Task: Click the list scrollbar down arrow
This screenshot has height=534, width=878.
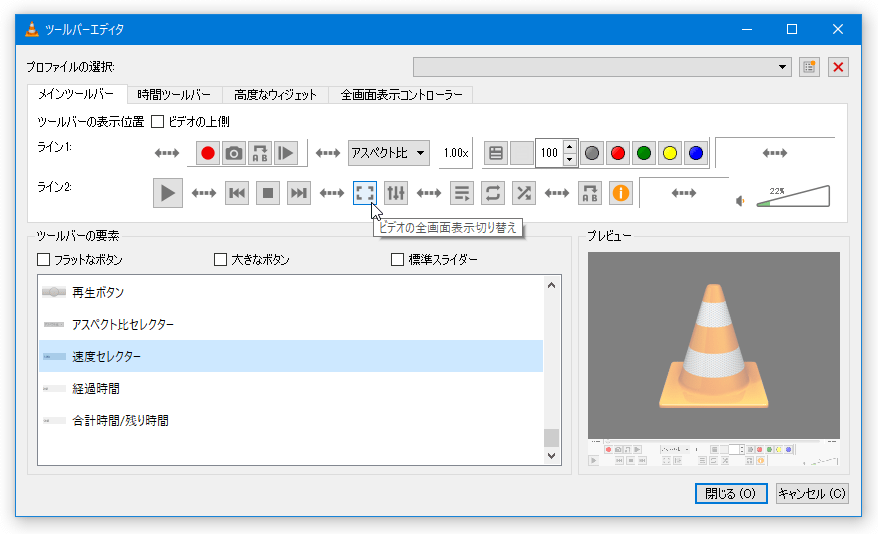Action: (552, 456)
